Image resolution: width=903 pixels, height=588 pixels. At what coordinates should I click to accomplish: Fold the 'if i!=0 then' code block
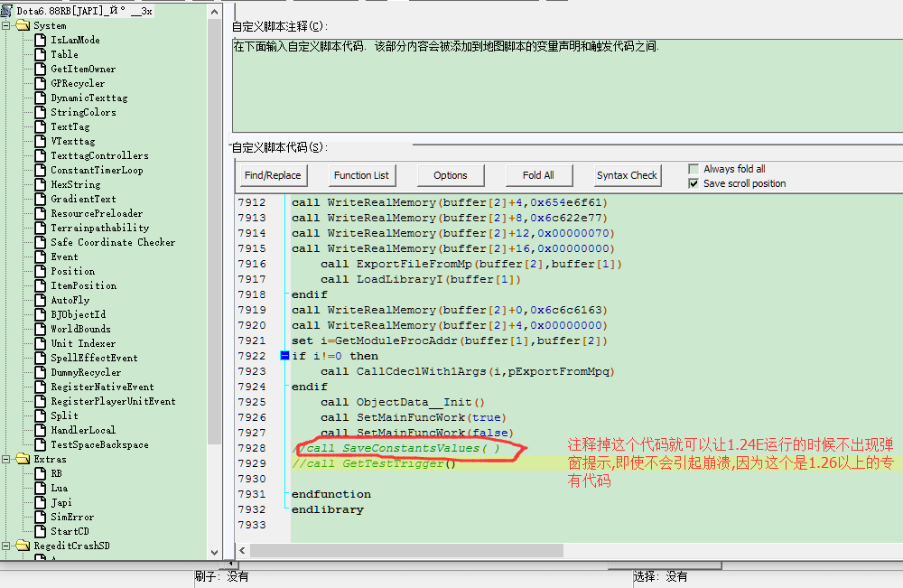coord(284,356)
